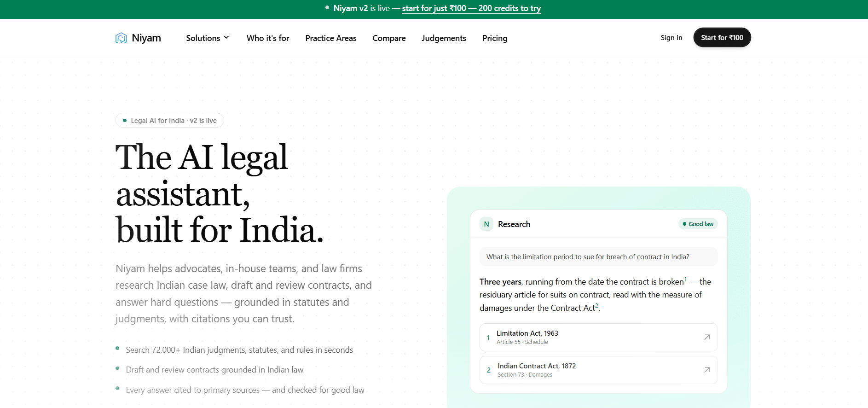Follow the banner link start for just ₹100
The image size is (868, 408).
coord(471,8)
